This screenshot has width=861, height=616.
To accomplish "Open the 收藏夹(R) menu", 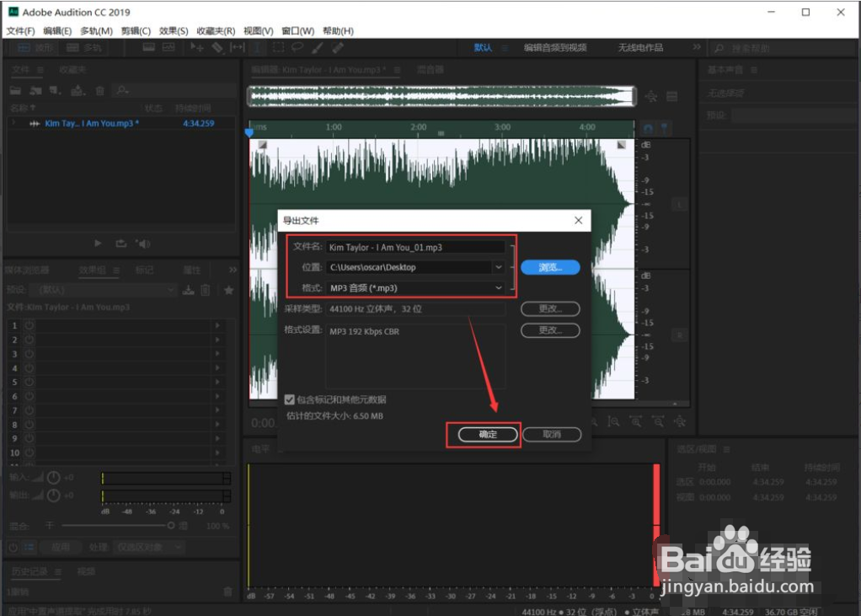I will click(216, 30).
